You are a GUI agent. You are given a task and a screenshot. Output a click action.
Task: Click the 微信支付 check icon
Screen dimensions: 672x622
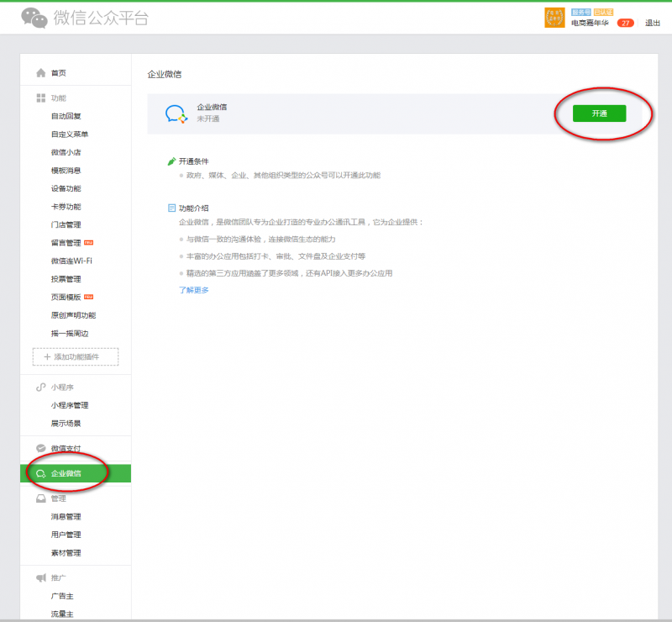[40, 449]
